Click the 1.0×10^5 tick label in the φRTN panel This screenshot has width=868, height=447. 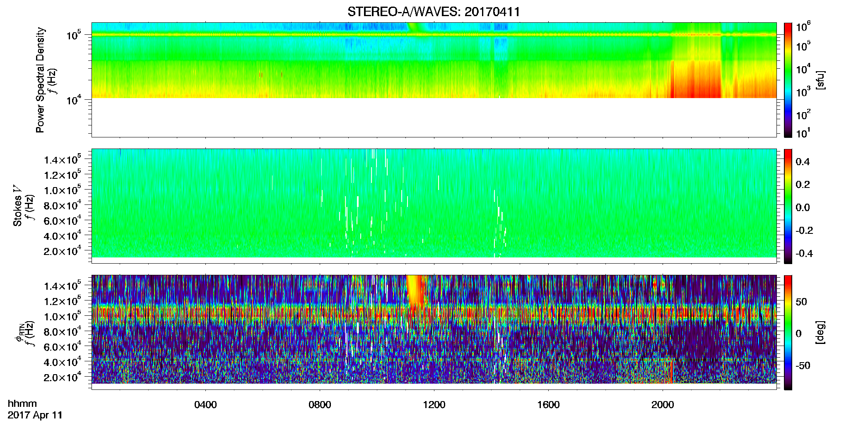[63, 316]
